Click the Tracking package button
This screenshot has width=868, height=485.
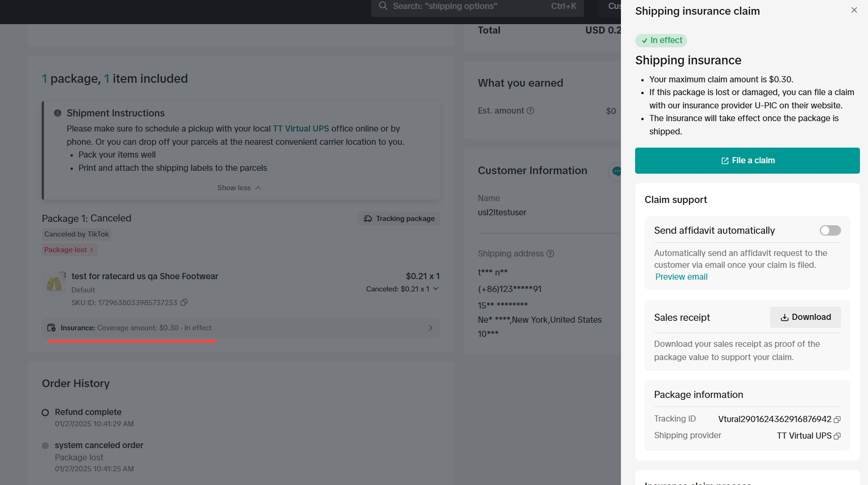point(399,219)
